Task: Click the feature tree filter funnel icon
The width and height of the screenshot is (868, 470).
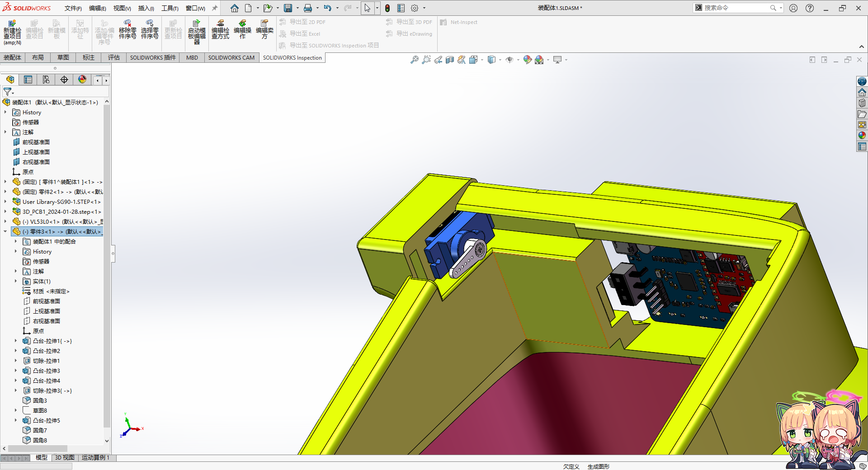Action: pos(8,92)
